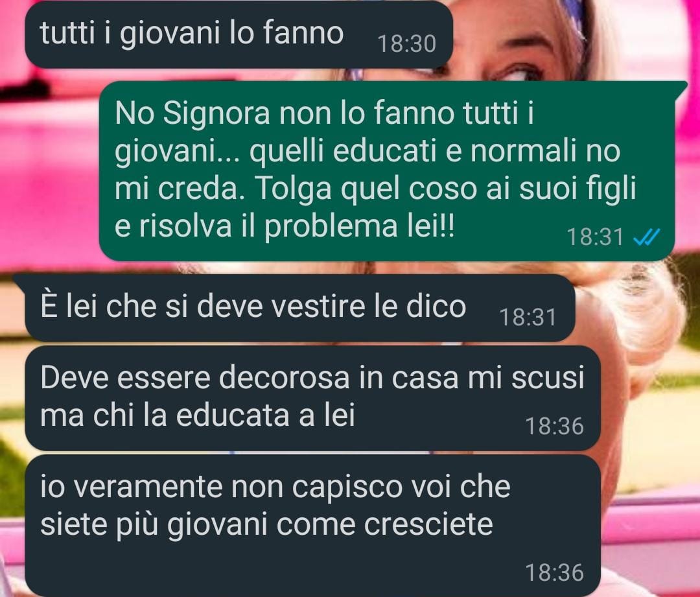This screenshot has width=700, height=597.
Task: Select the green "No Signora" outgoing message
Action: [x=386, y=171]
